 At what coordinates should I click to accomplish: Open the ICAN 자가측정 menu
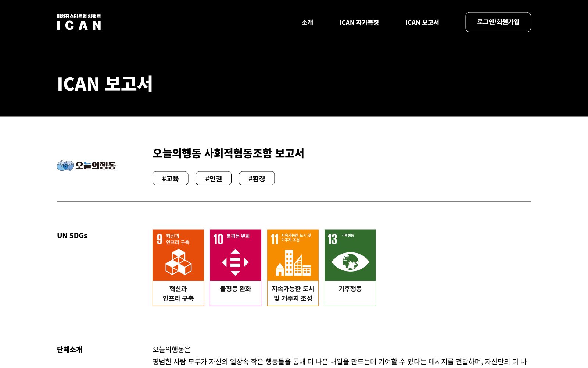[x=359, y=22]
